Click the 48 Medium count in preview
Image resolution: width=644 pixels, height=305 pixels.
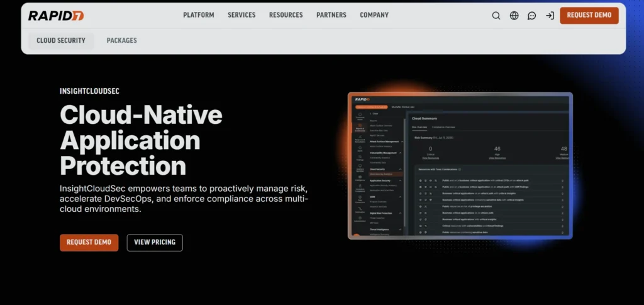pyautogui.click(x=564, y=149)
